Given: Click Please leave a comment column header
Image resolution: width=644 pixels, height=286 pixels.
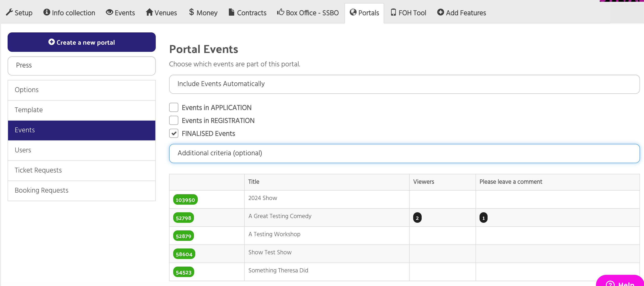Looking at the screenshot, I should (x=511, y=181).
